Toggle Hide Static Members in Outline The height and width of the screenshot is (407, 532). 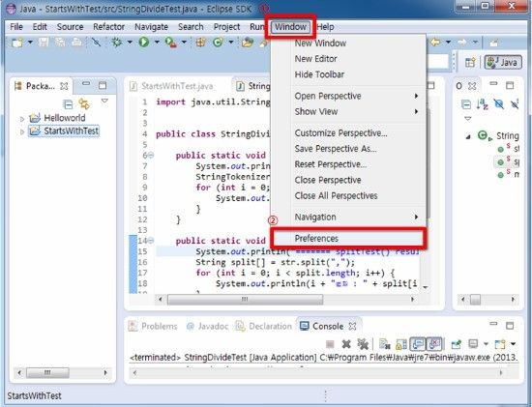point(515,104)
